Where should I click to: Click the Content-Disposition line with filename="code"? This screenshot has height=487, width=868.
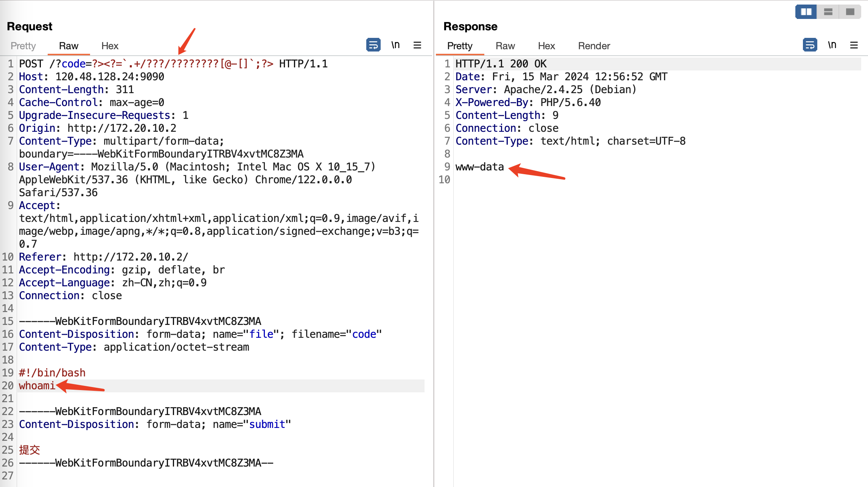pyautogui.click(x=201, y=334)
